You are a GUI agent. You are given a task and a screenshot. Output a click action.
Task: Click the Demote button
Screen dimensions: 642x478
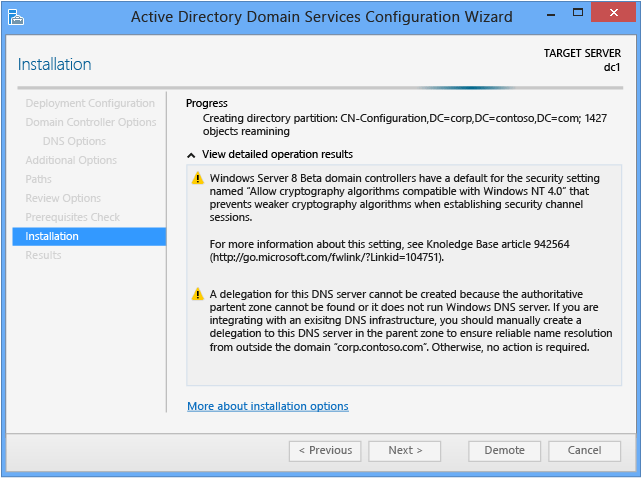pos(504,451)
